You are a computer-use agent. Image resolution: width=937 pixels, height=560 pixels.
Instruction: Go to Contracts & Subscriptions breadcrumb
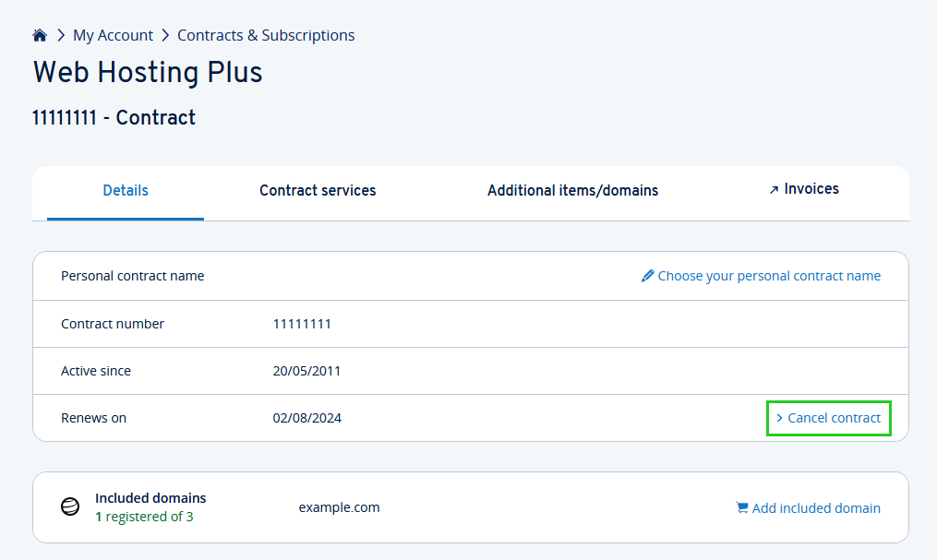tap(266, 35)
